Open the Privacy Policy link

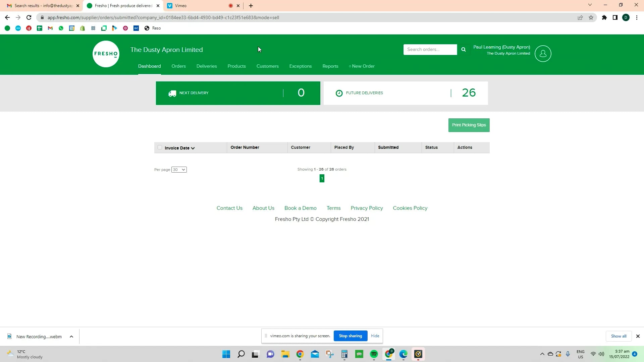point(367,208)
